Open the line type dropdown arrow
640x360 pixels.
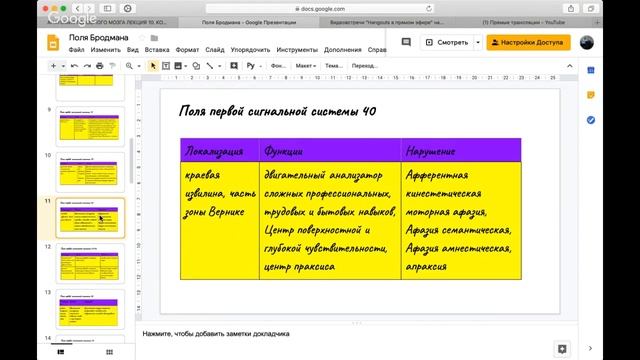220,66
